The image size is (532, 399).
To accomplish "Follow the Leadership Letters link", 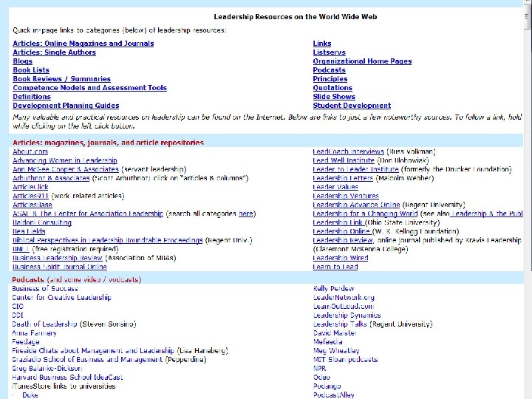I will [x=343, y=178].
